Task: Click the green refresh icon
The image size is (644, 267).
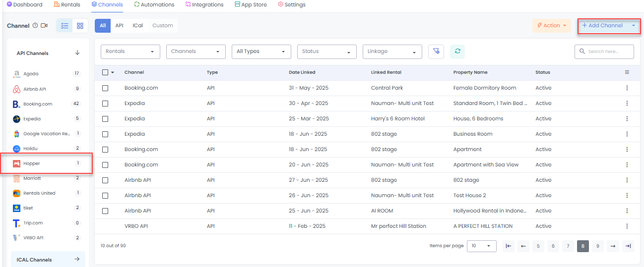Action: pyautogui.click(x=457, y=52)
